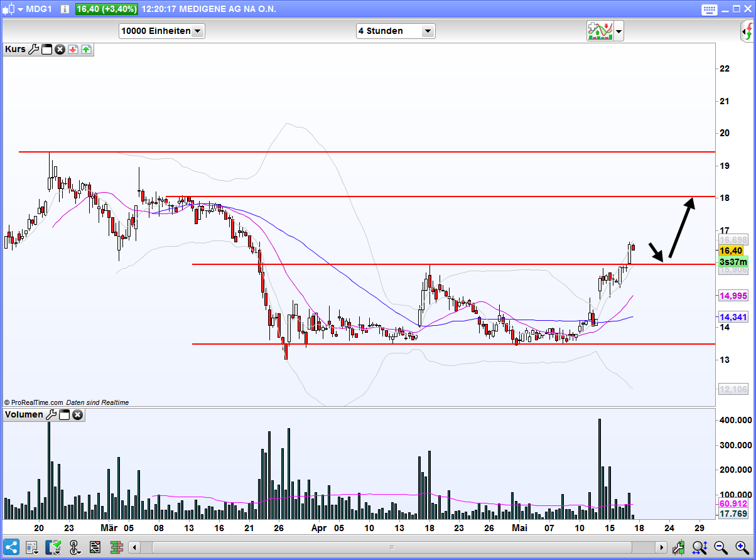Image resolution: width=756 pixels, height=560 pixels.
Task: Move the Kurs panel down with red arrow
Action: click(x=73, y=50)
